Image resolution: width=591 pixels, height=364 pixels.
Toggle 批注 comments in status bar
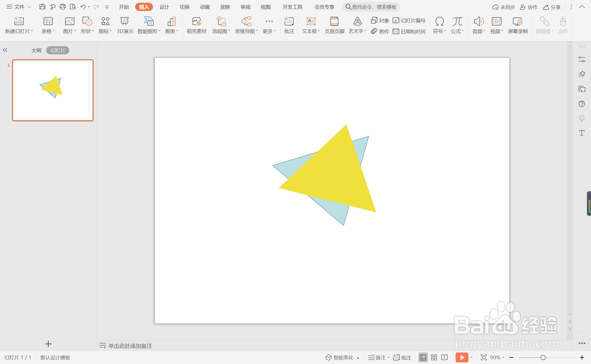[x=402, y=357]
